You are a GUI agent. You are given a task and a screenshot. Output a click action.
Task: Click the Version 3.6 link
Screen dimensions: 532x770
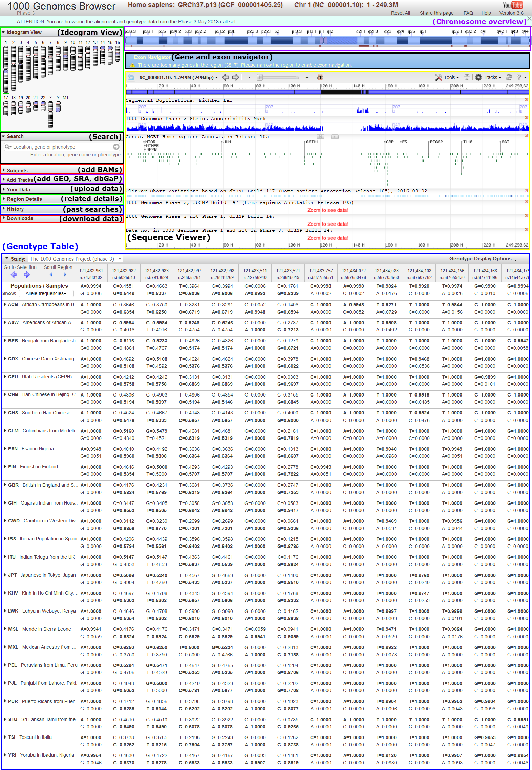tap(511, 13)
